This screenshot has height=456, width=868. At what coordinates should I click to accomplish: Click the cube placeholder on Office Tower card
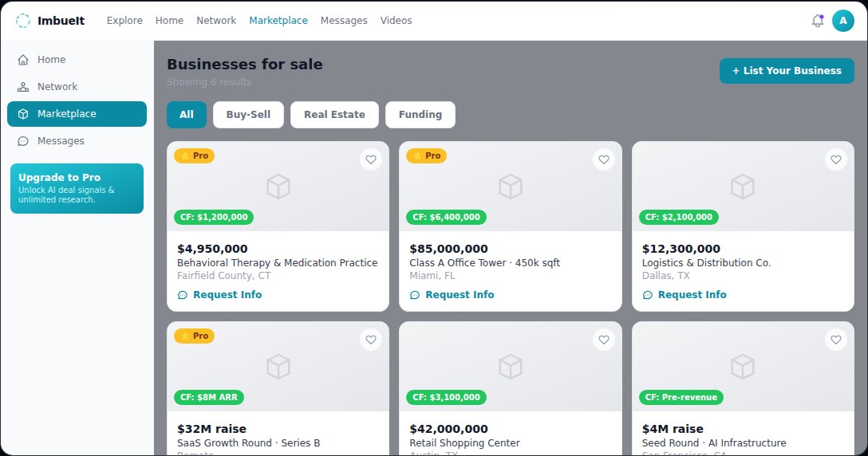(x=511, y=187)
